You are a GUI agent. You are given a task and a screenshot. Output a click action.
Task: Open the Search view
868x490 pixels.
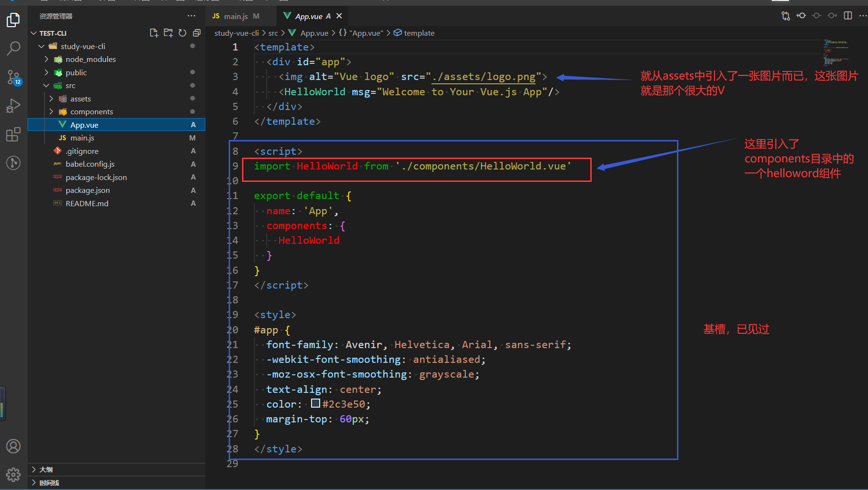pyautogui.click(x=13, y=48)
